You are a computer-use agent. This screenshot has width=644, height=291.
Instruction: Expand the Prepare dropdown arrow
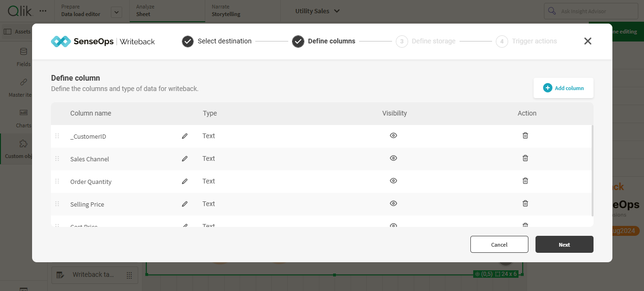[x=117, y=12]
